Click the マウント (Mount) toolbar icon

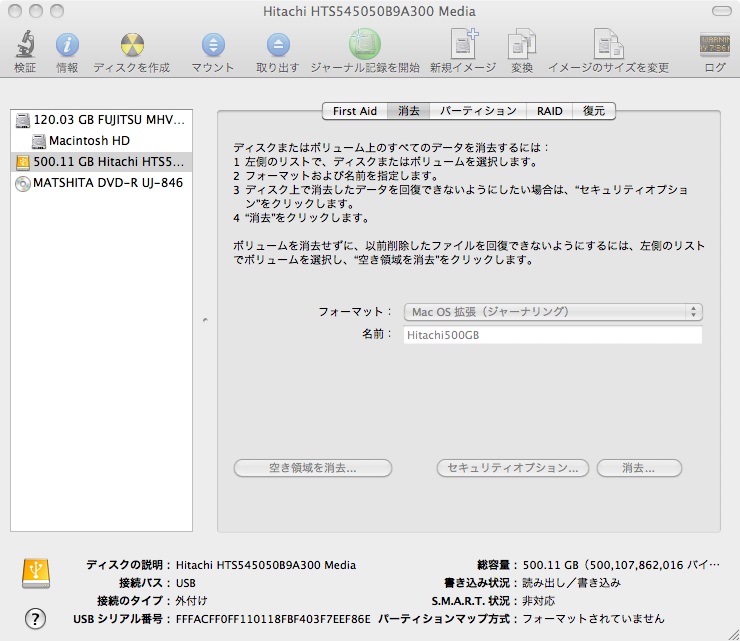tap(213, 45)
